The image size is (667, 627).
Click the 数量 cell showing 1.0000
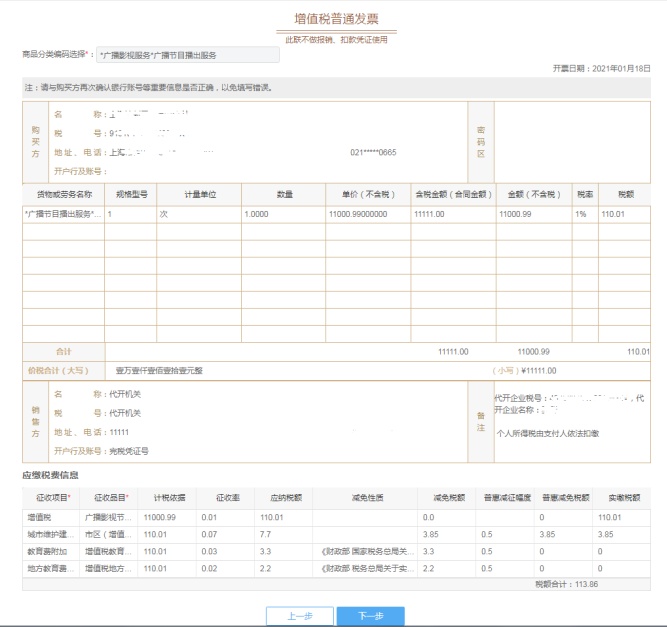point(283,214)
